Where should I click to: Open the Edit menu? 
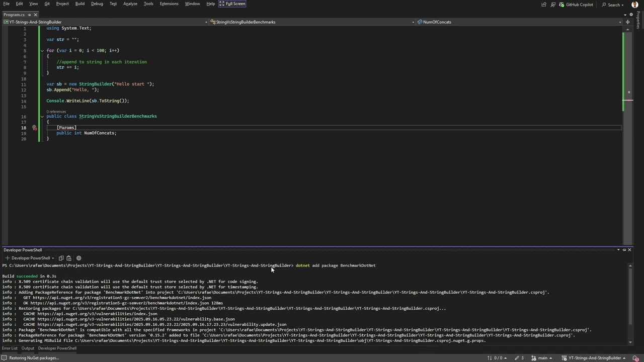19,4
